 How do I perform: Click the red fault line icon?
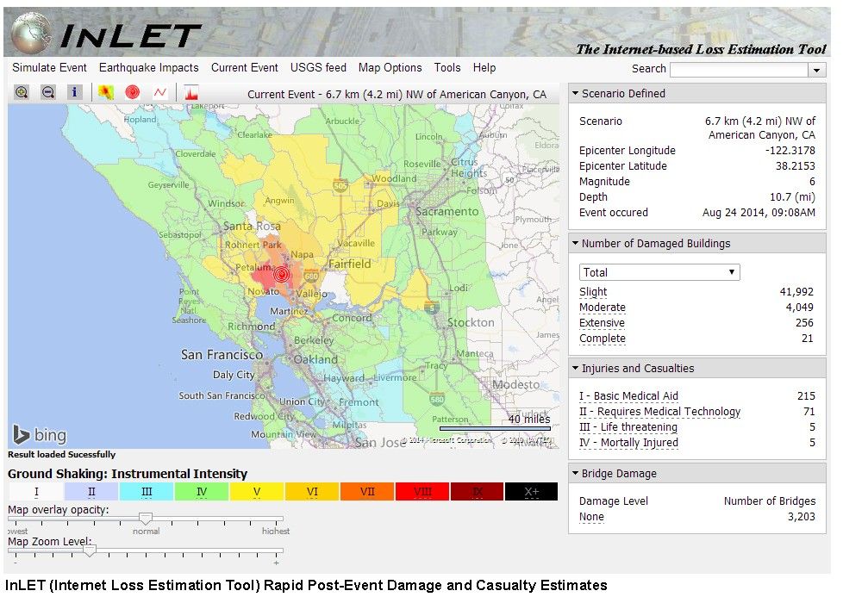[x=160, y=92]
